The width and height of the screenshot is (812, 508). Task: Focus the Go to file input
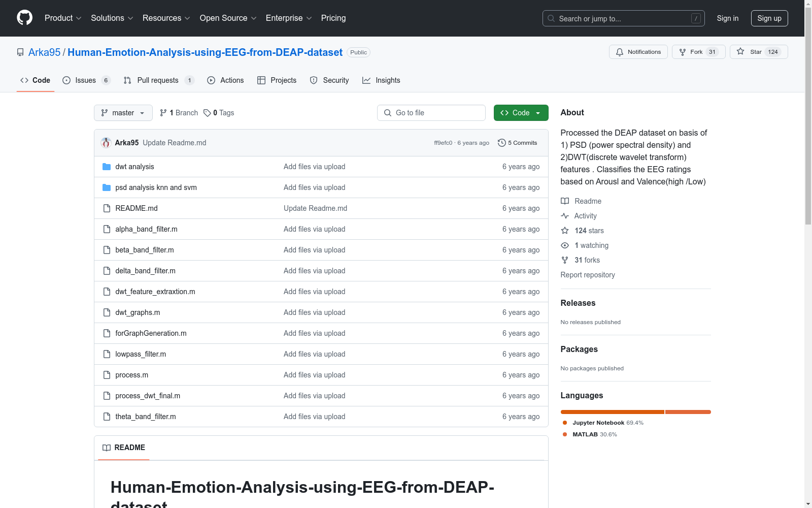(431, 113)
